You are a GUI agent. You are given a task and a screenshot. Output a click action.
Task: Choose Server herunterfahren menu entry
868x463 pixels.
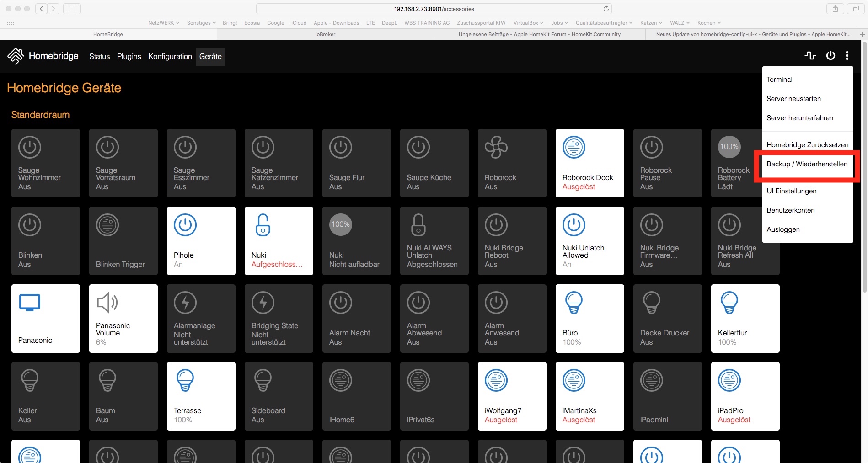tap(808, 118)
